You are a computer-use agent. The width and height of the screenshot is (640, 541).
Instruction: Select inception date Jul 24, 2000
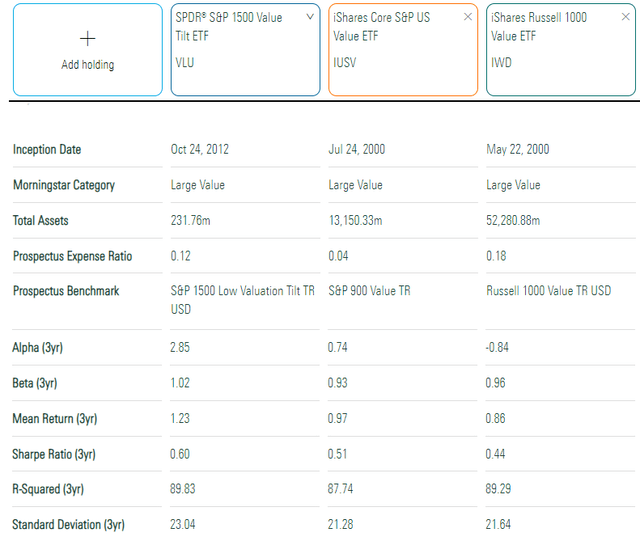(357, 149)
